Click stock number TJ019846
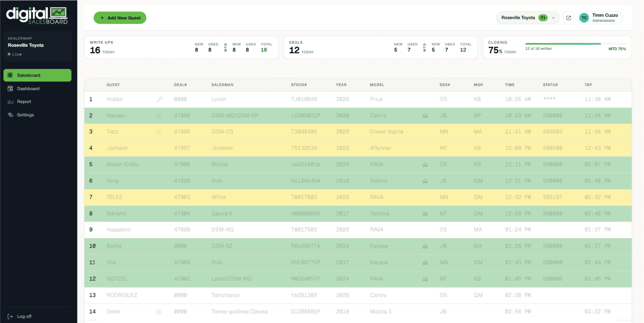 click(304, 99)
